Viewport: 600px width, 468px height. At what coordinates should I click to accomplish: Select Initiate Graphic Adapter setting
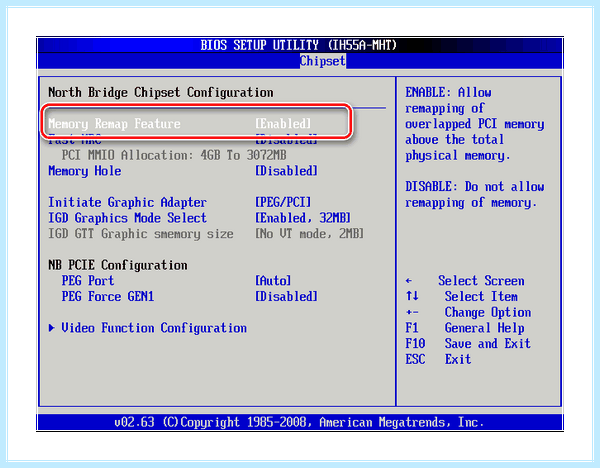coord(127,202)
